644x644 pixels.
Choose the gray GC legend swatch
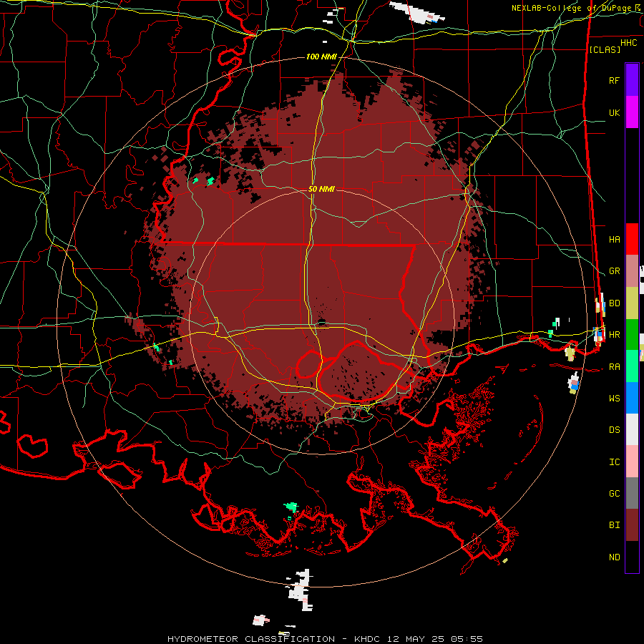point(632,493)
